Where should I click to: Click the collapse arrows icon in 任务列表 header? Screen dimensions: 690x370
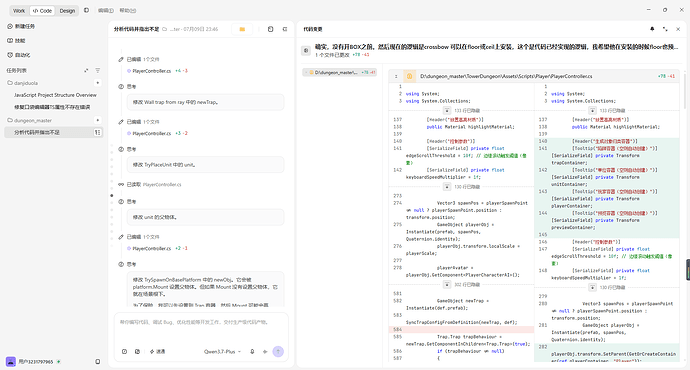coord(86,70)
